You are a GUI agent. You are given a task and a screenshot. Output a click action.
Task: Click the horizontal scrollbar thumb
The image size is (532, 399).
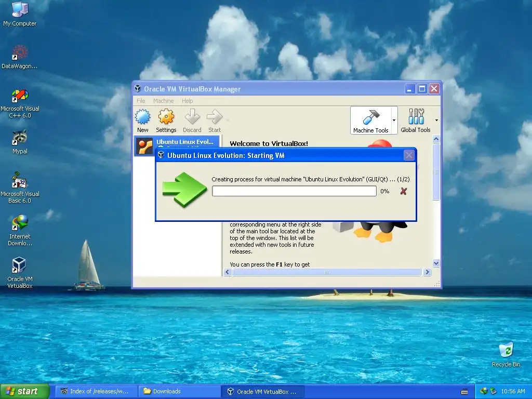pyautogui.click(x=327, y=272)
